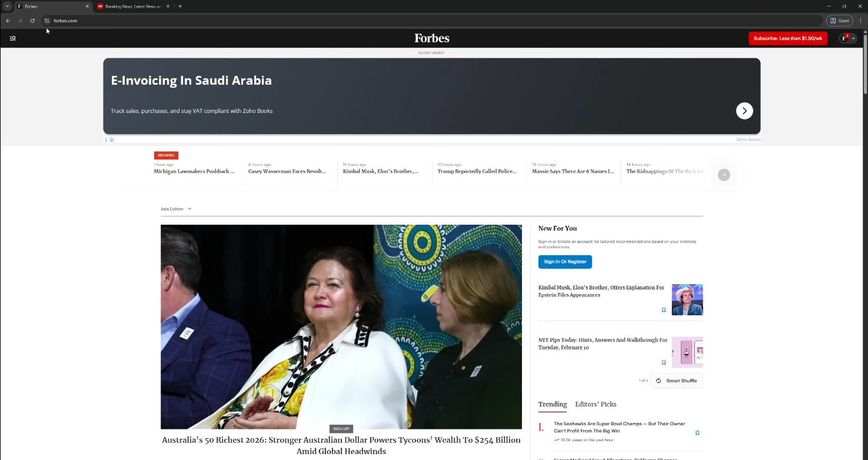
Task: Open a new browser tab
Action: coord(180,6)
